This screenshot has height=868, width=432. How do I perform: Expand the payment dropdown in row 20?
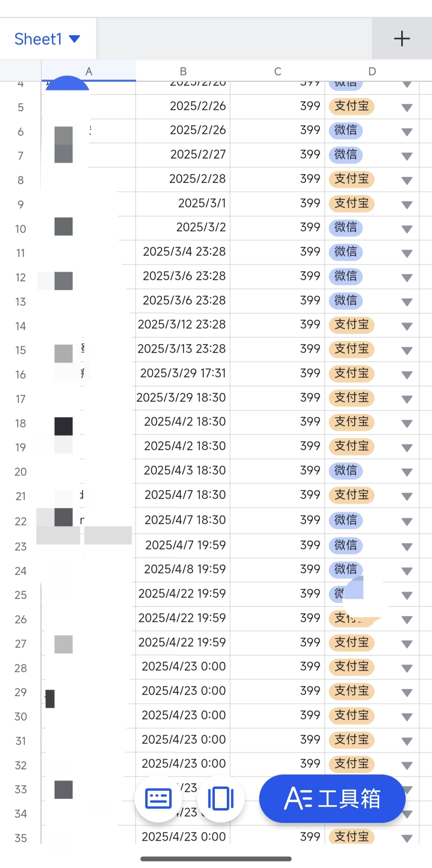tap(407, 472)
